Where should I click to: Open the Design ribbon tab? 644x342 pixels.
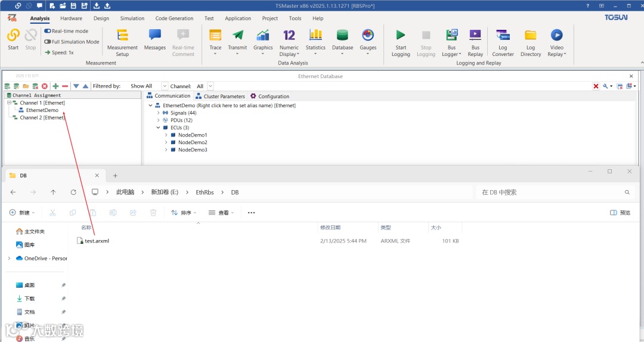click(101, 18)
